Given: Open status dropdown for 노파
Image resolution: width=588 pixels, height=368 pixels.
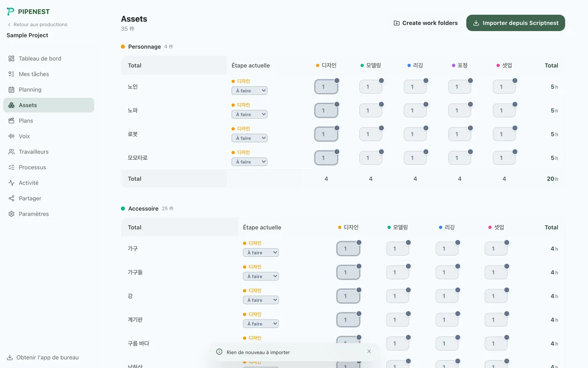Looking at the screenshot, I should point(249,114).
